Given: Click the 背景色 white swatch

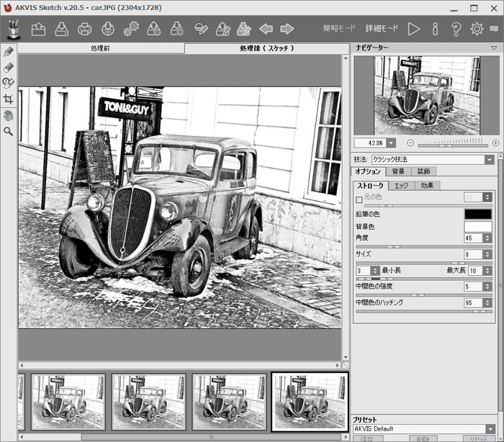Looking at the screenshot, I should tap(477, 226).
